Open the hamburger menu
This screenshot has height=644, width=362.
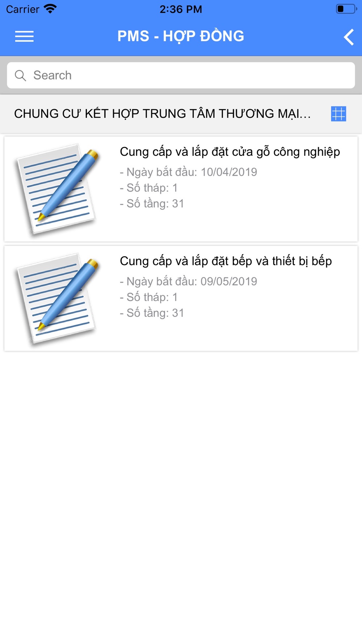pos(24,36)
